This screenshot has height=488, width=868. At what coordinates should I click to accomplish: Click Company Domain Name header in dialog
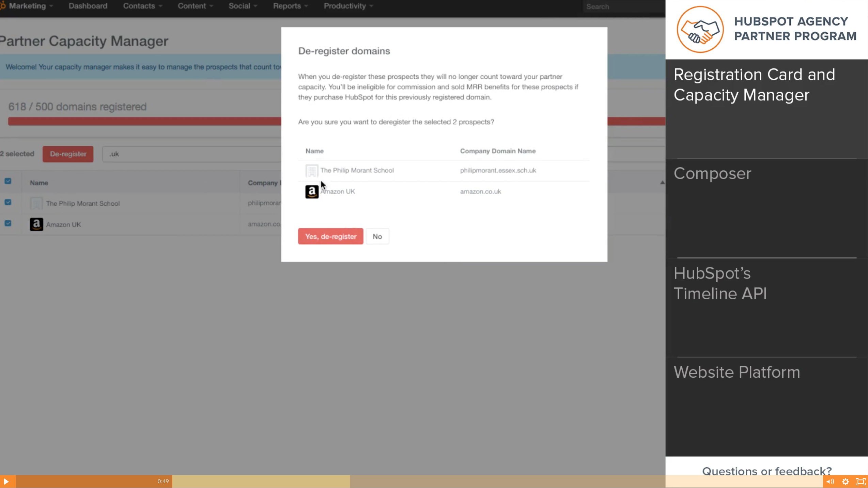click(497, 151)
